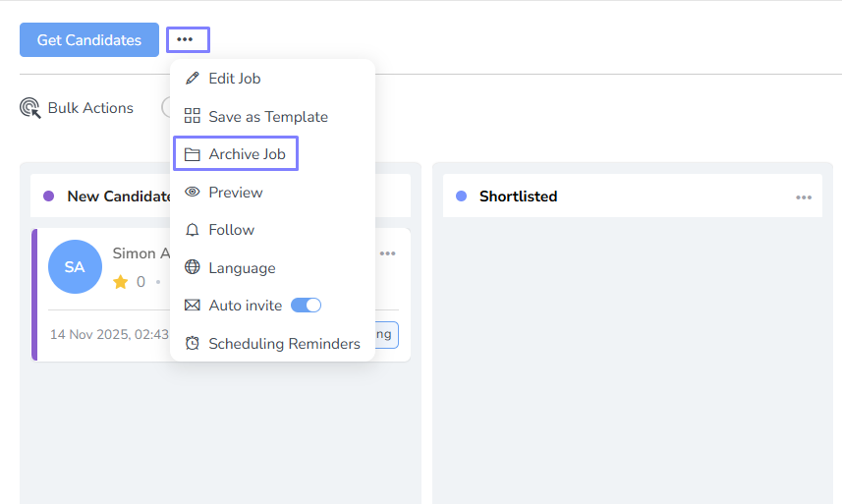Open Simon's candidate card options menu
The width and height of the screenshot is (842, 504).
coord(388,253)
